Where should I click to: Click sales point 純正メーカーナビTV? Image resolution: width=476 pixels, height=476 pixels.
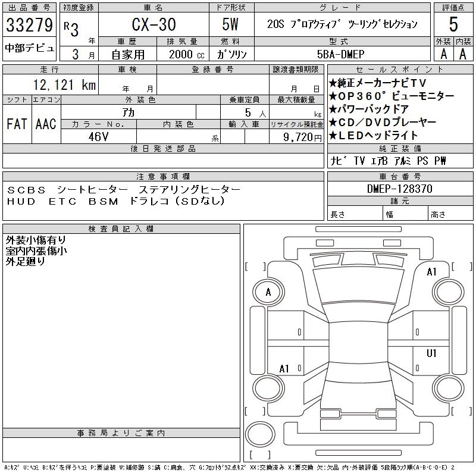tap(377, 83)
